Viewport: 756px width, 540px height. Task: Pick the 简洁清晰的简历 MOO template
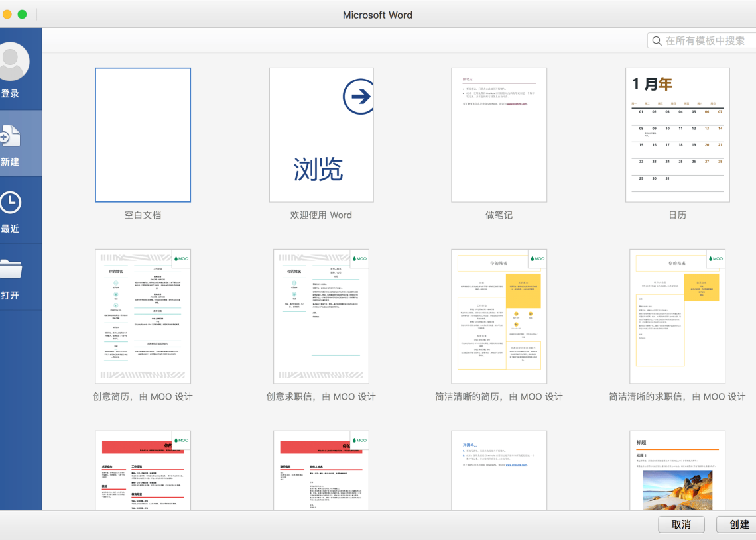[499, 315]
